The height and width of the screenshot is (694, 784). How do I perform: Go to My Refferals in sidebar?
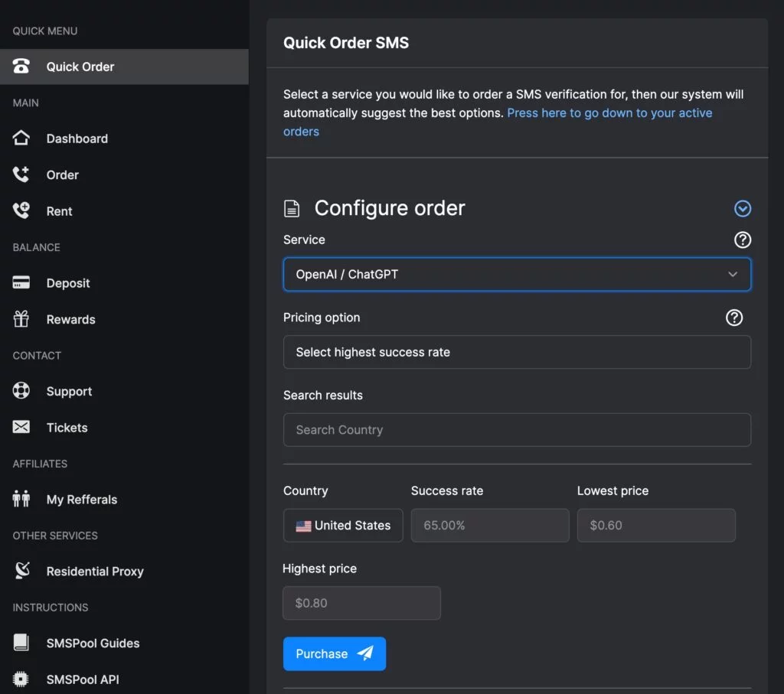tap(81, 500)
